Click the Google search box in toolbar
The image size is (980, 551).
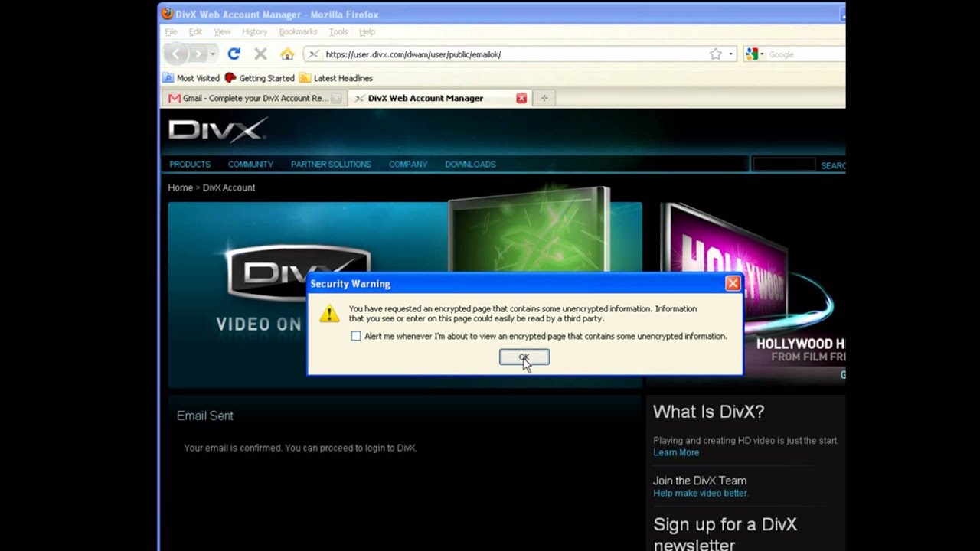(x=804, y=54)
